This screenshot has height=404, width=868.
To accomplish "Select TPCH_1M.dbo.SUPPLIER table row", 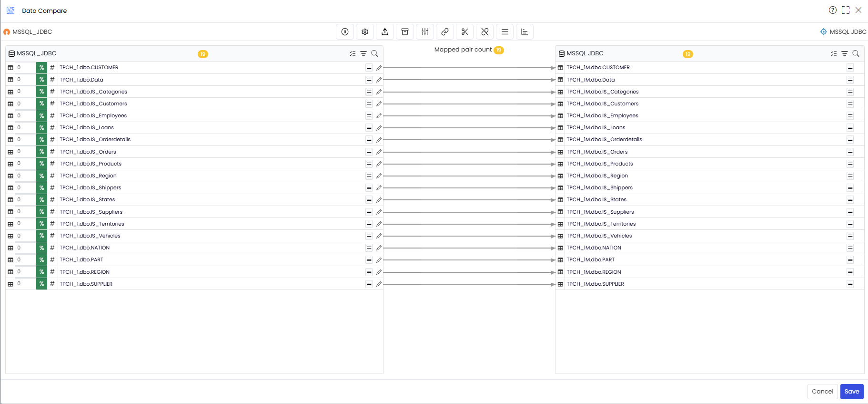I will click(710, 284).
